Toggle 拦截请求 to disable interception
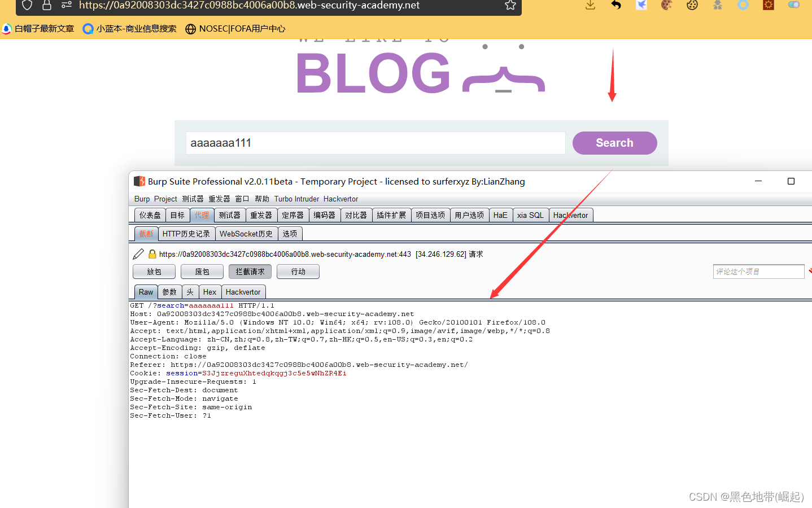This screenshot has width=812, height=508. point(250,271)
